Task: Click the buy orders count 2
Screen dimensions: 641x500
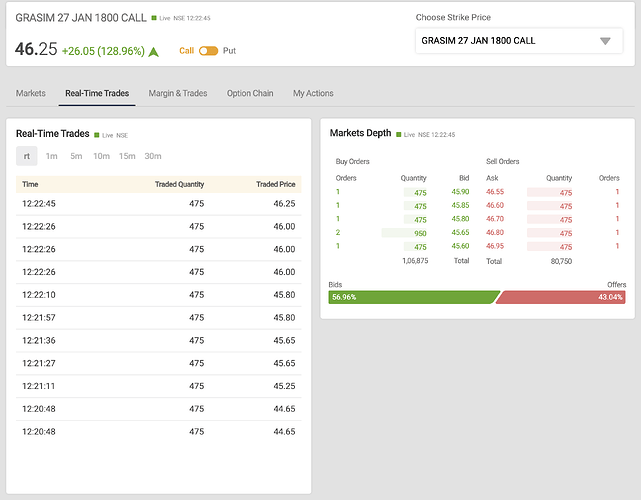Action: (338, 232)
